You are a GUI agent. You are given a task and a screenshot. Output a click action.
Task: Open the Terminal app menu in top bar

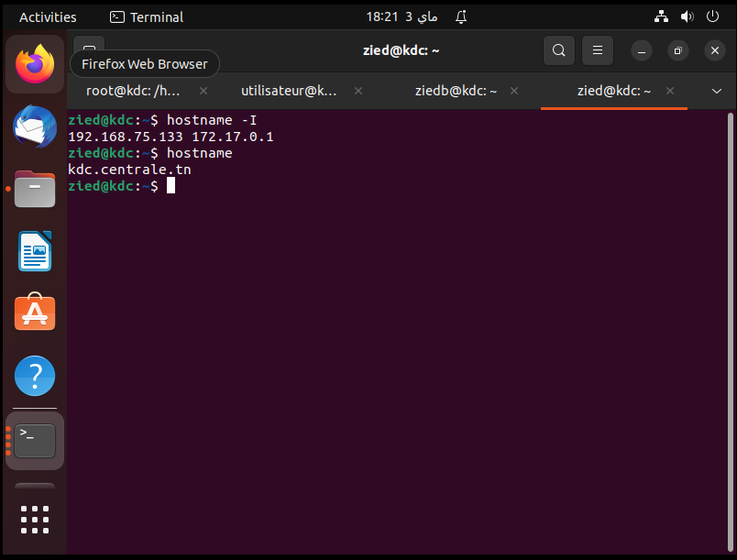(147, 17)
